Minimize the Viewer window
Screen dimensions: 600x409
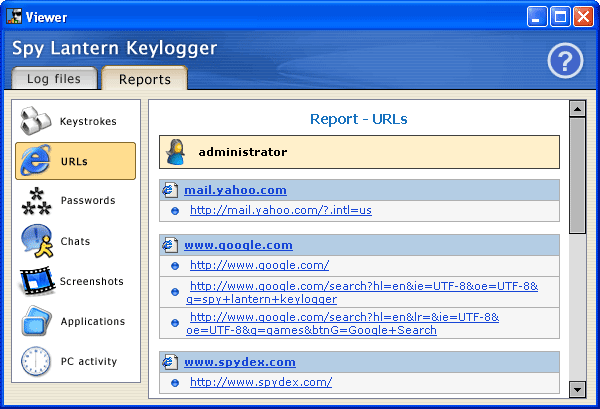pos(537,17)
